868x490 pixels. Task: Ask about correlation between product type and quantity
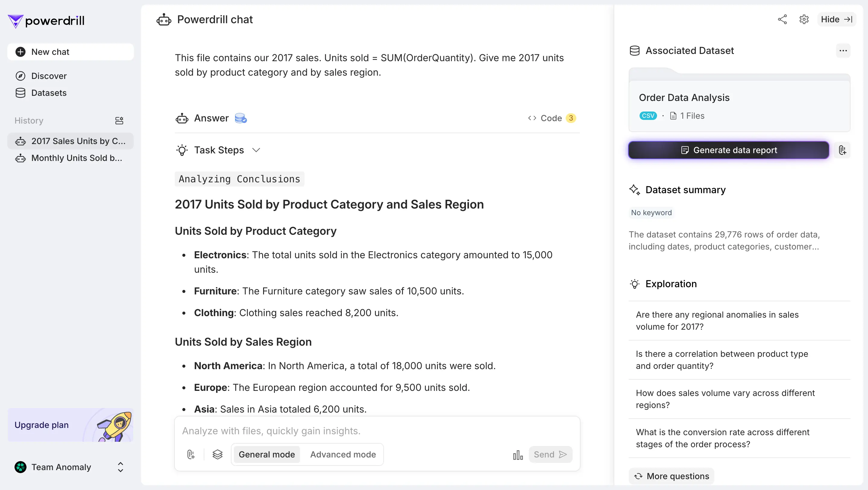tap(739, 360)
